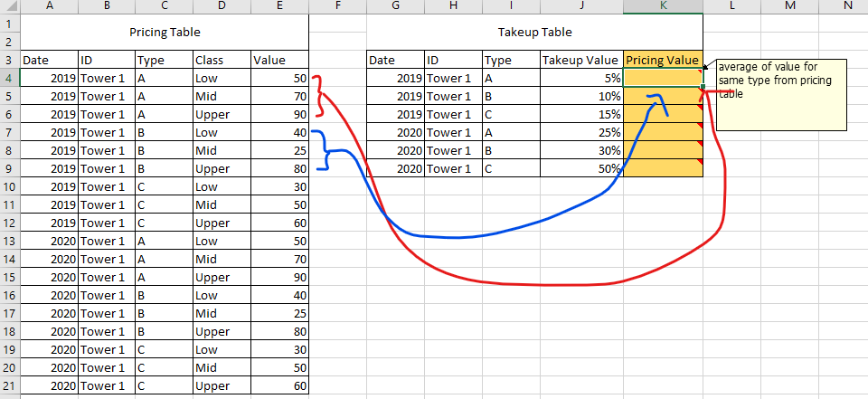The image size is (868, 399).
Task: Select cell E9 containing 80
Action: pyautogui.click(x=279, y=168)
